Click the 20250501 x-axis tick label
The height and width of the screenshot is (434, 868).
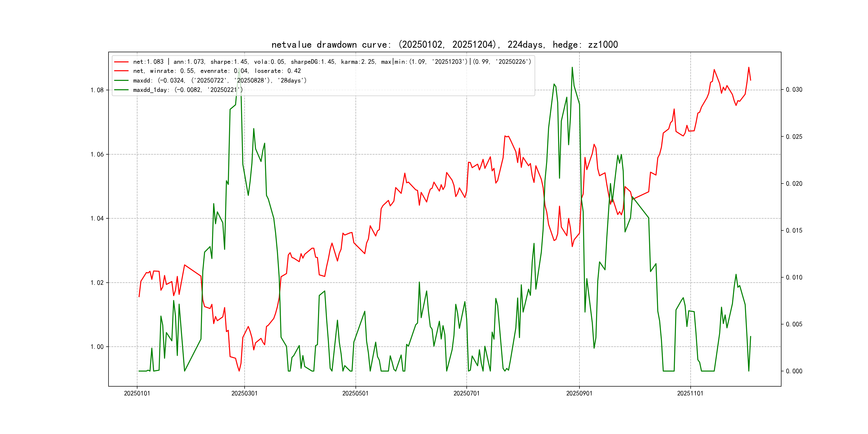pos(355,393)
